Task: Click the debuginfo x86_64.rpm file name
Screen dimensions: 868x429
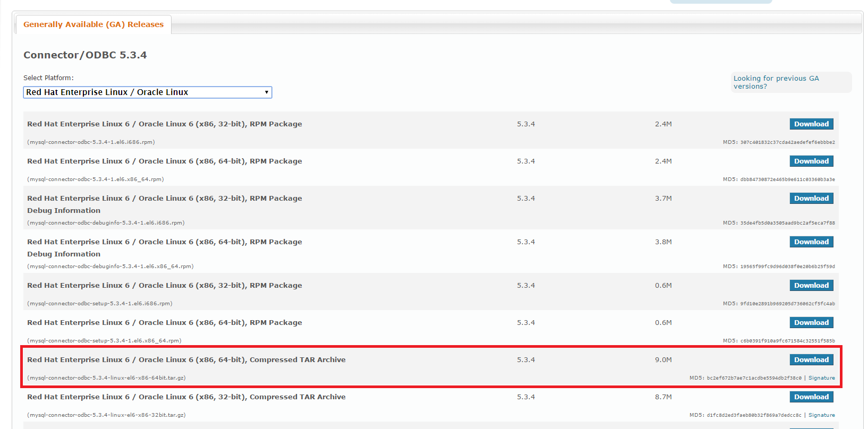Action: tap(110, 267)
